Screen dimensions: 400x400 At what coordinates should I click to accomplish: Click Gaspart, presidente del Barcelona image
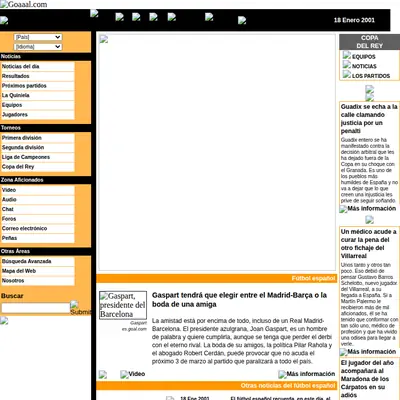tap(123, 305)
